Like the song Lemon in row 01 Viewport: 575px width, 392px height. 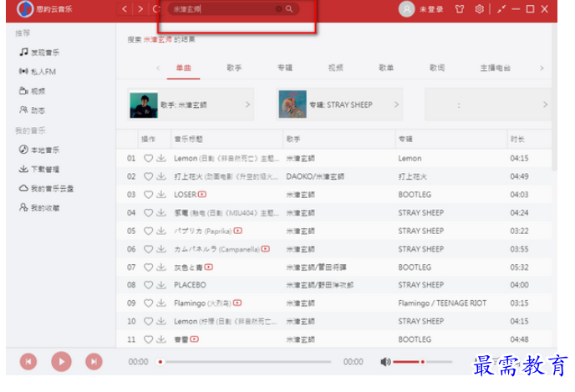(x=148, y=158)
